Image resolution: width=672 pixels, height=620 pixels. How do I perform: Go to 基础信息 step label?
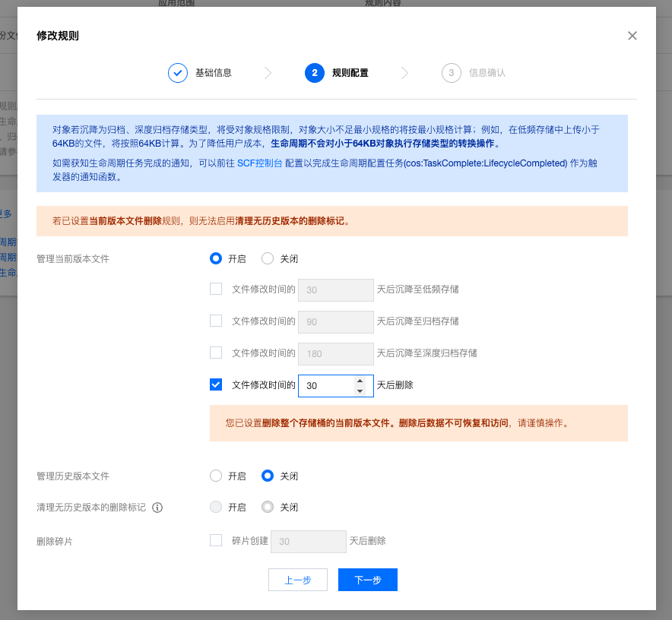point(214,73)
